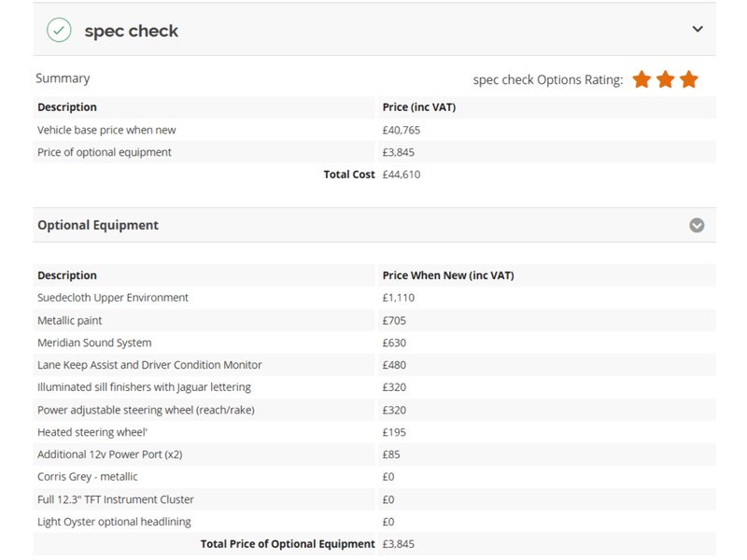
Task: Select Heated steering wheel row
Action: 374,432
